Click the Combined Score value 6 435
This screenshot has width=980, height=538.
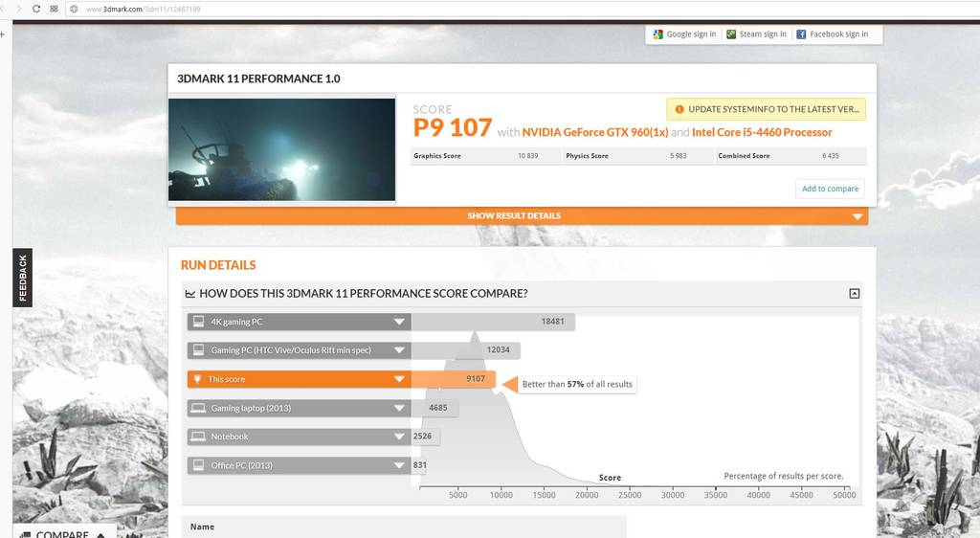point(830,156)
